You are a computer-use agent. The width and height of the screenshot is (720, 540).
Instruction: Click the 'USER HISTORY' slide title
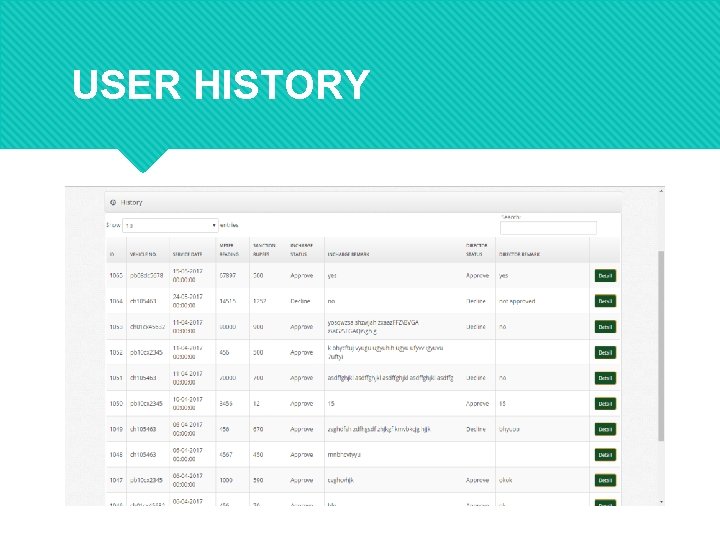[x=221, y=84]
